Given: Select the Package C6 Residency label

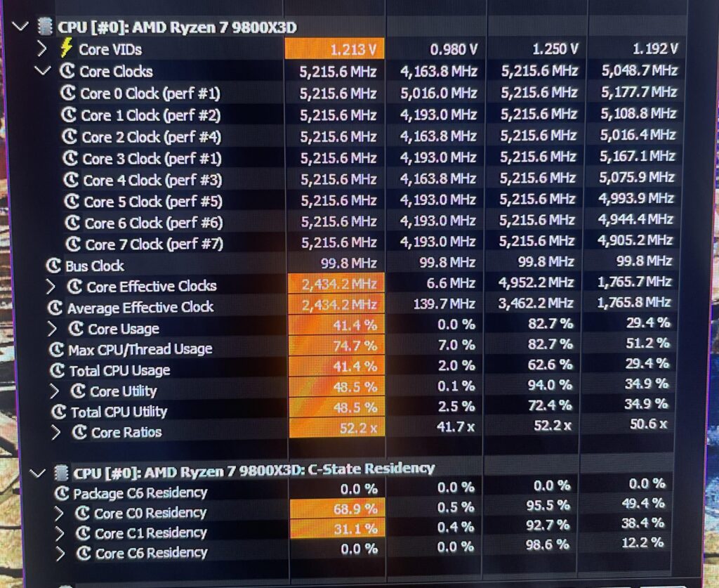Looking at the screenshot, I should coord(140,493).
